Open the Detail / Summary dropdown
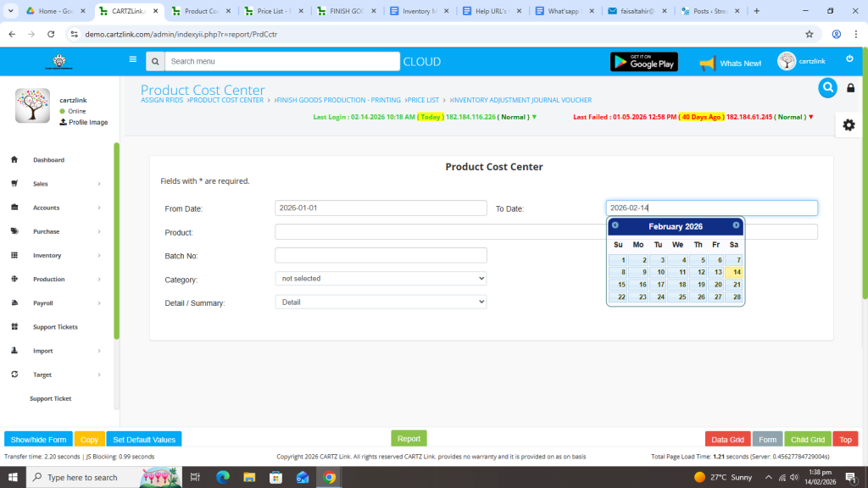868x488 pixels. click(x=381, y=302)
